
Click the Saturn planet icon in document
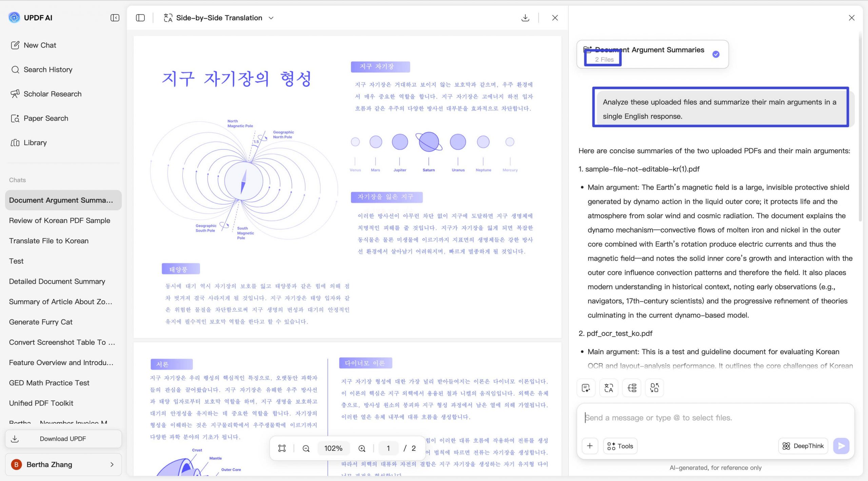point(429,142)
